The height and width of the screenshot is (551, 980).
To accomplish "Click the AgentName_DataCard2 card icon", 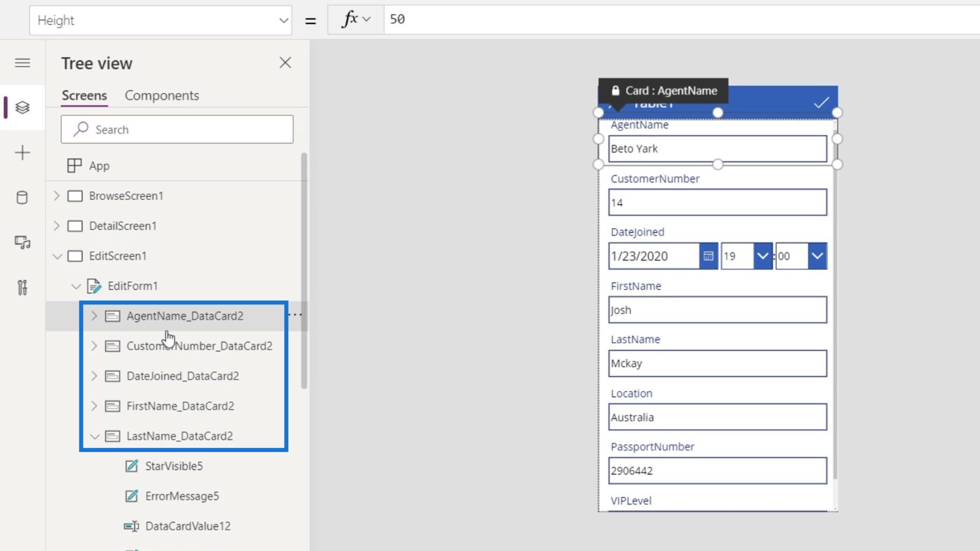I will tap(113, 316).
